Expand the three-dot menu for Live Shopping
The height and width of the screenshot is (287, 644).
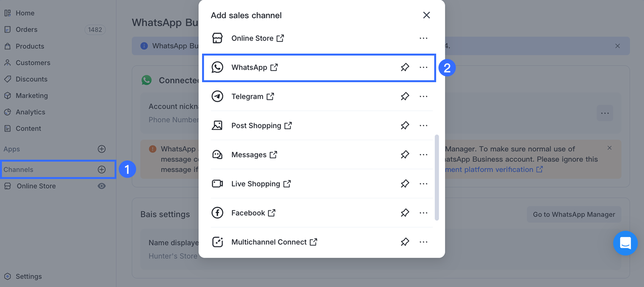(x=423, y=184)
